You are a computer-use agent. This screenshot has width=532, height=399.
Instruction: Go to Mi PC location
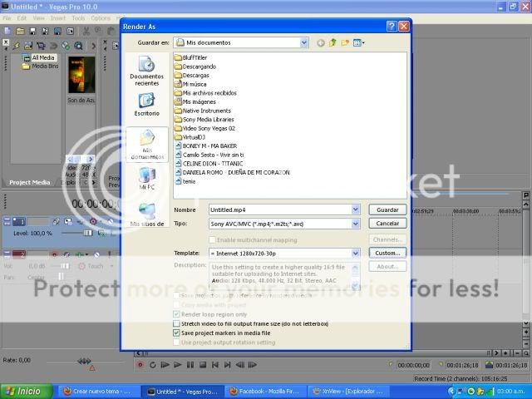coord(146,179)
